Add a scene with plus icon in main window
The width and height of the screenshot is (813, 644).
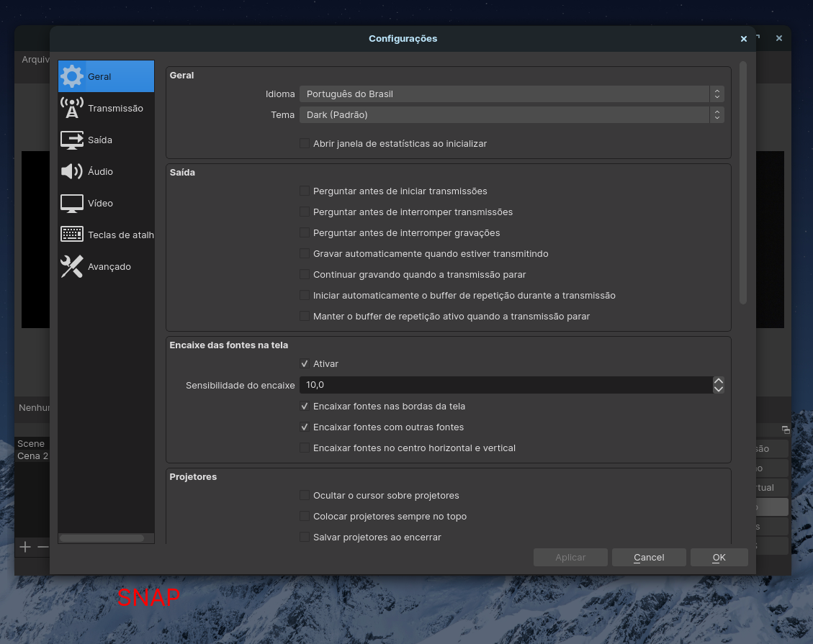point(25,547)
